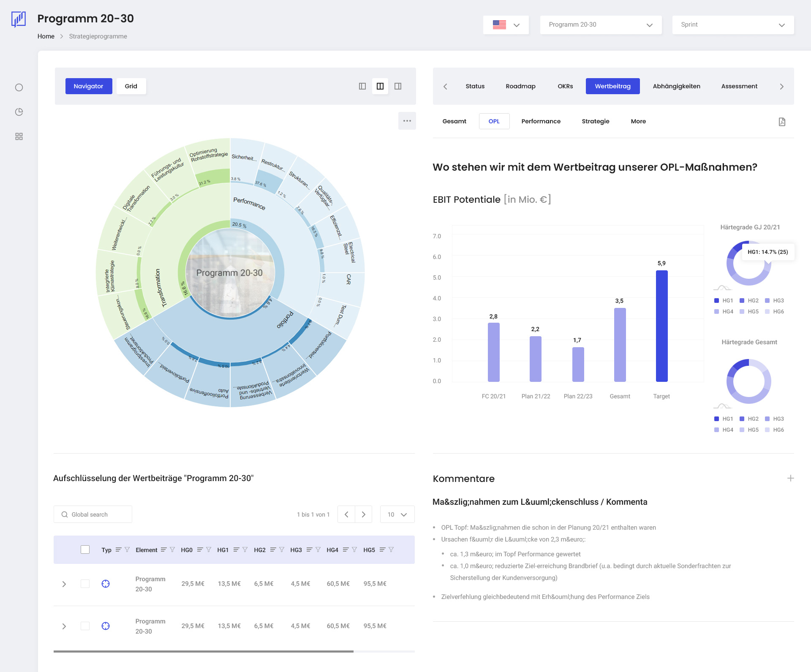Image resolution: width=811 pixels, height=672 pixels.
Task: Open the language flag dropdown
Action: tap(506, 25)
